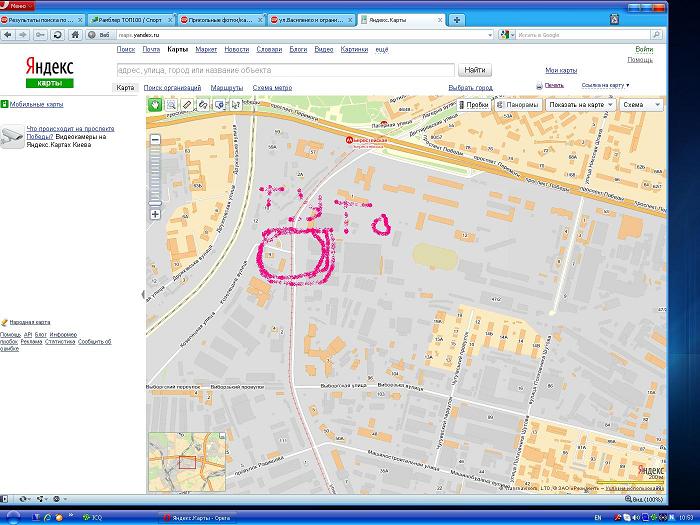This screenshot has width=700, height=525.
Task: Open the Мобильные карты link
Action: pyautogui.click(x=36, y=104)
